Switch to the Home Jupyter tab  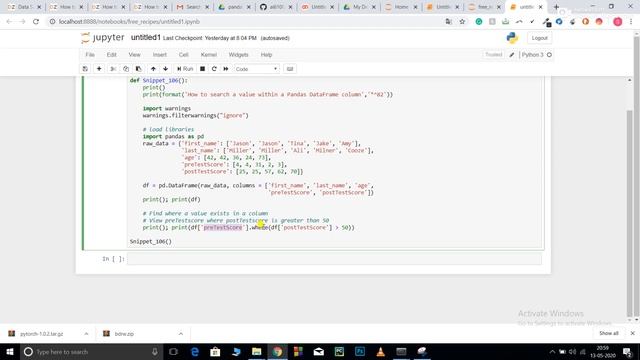tap(402, 7)
